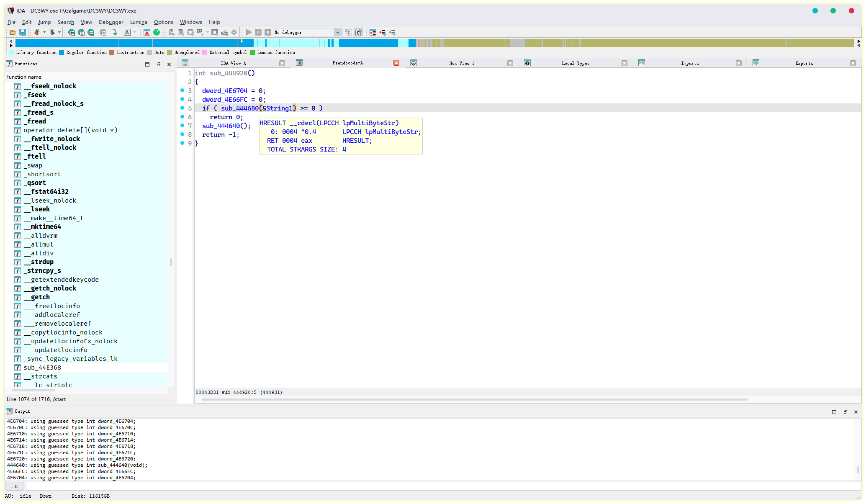866x504 pixels.
Task: Open the No debugger dropdown
Action: coord(337,32)
